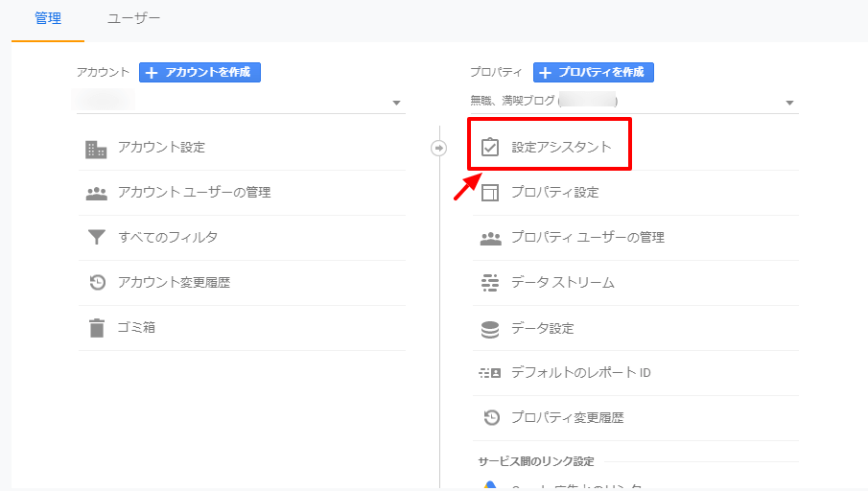
Task: Click the アカウント設定 building icon
Action: [96, 149]
